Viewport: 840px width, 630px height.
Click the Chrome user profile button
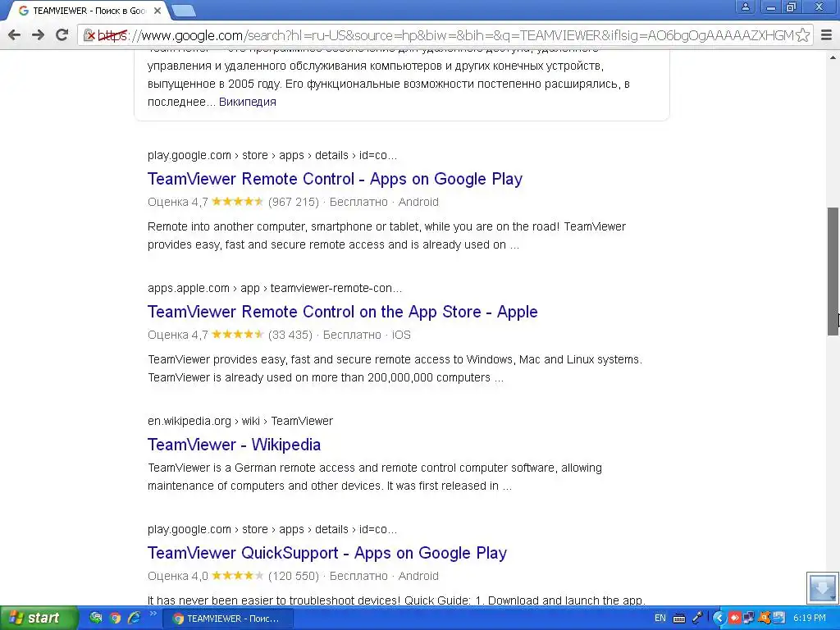click(x=745, y=7)
